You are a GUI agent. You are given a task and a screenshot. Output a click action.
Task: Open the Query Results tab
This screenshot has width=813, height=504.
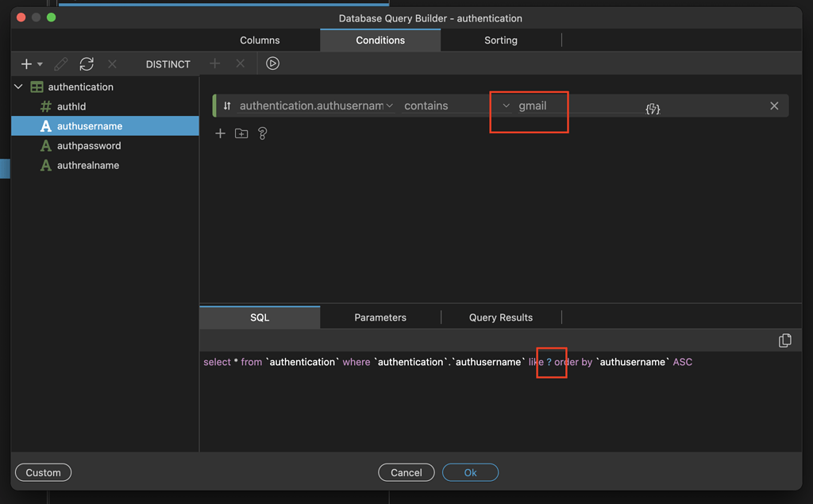click(x=500, y=317)
